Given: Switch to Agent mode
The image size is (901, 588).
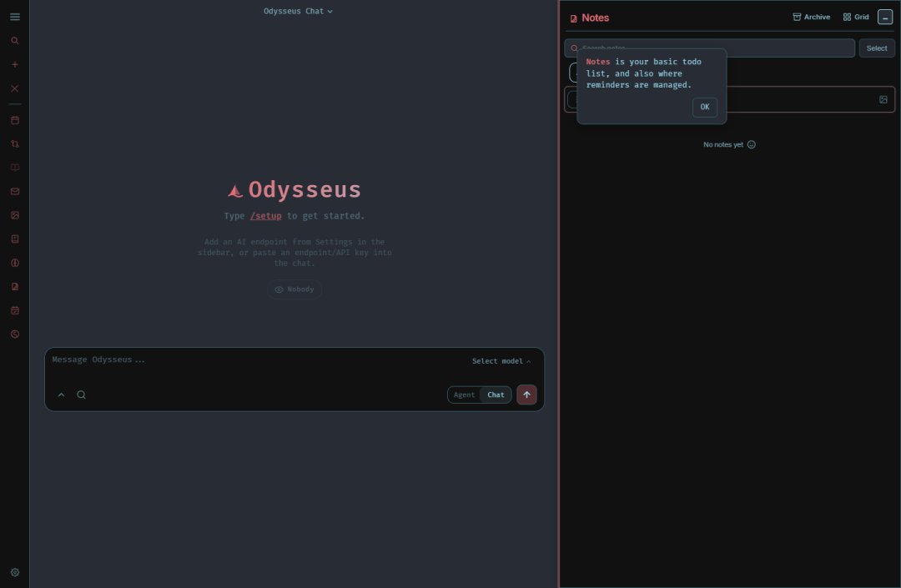Looking at the screenshot, I should (465, 395).
